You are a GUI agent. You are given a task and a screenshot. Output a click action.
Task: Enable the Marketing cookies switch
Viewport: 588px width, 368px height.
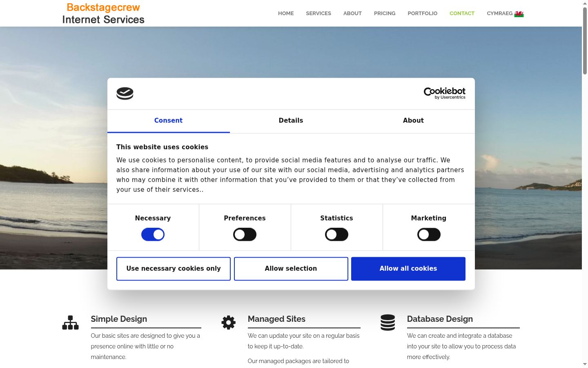pyautogui.click(x=429, y=235)
